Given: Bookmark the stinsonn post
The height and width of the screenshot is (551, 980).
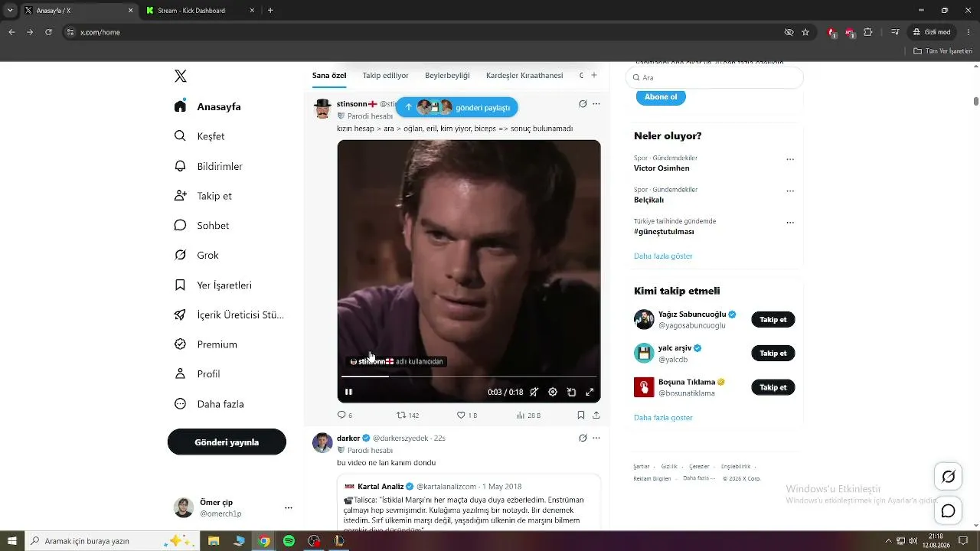Looking at the screenshot, I should coord(581,415).
